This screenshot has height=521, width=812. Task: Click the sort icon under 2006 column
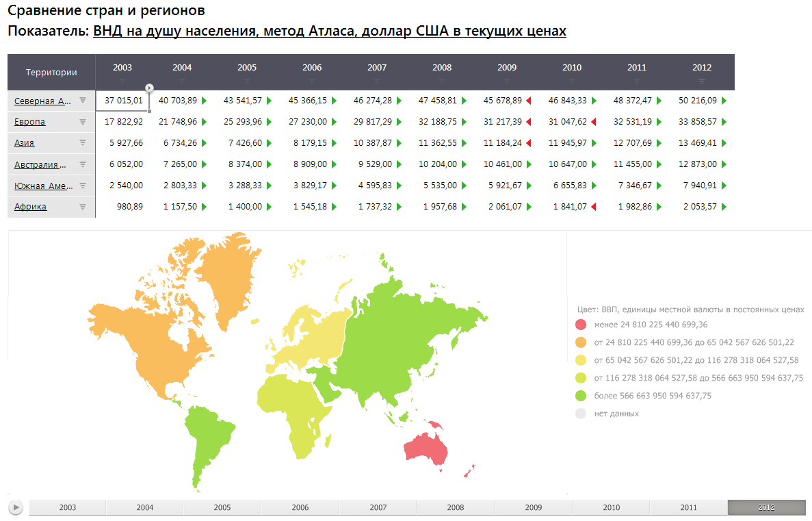point(312,81)
